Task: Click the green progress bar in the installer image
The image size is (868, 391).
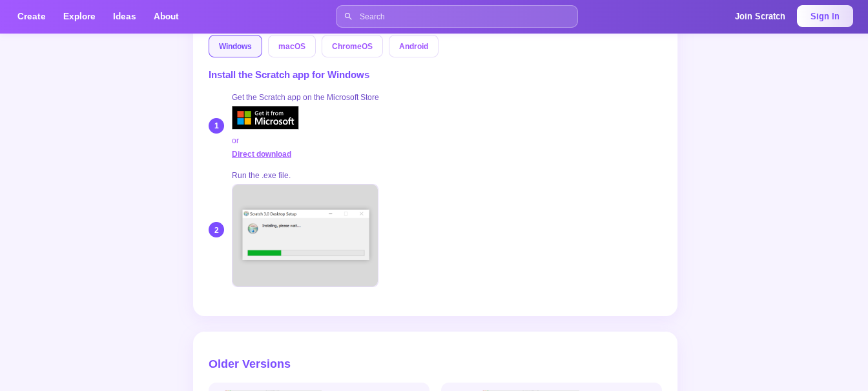Action: [x=264, y=253]
